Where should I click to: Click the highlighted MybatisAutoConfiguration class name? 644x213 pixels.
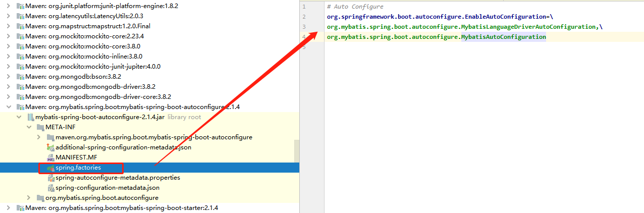click(x=504, y=37)
